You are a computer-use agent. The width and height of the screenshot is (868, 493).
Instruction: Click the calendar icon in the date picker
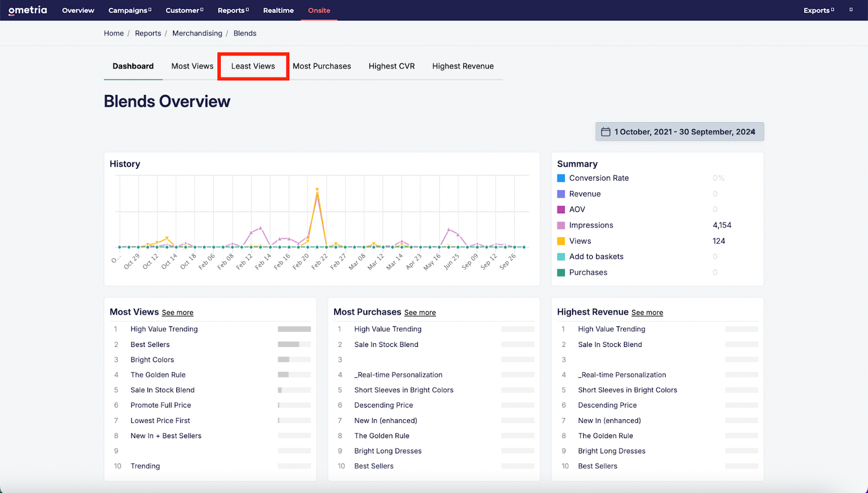click(x=605, y=131)
